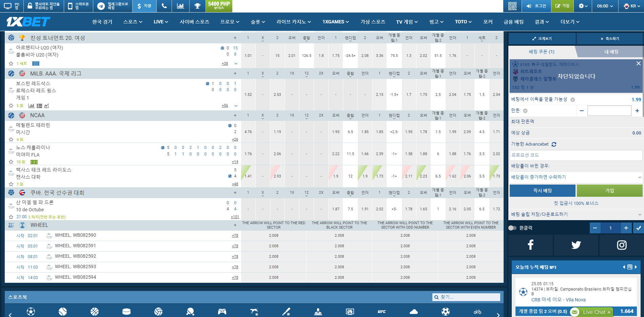Click green register button in bet slip
This screenshot has height=317, width=644.
[x=609, y=191]
